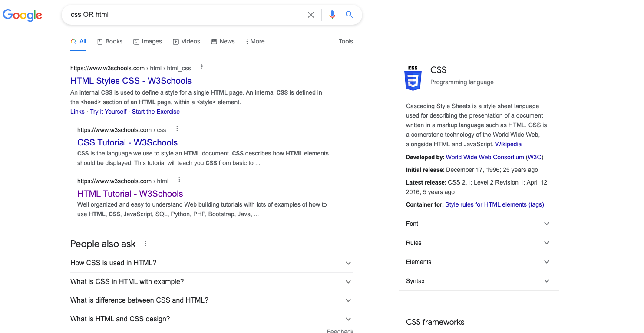The image size is (644, 333).
Task: Click the CSS3 shield logo in knowledge panel
Action: click(x=413, y=78)
